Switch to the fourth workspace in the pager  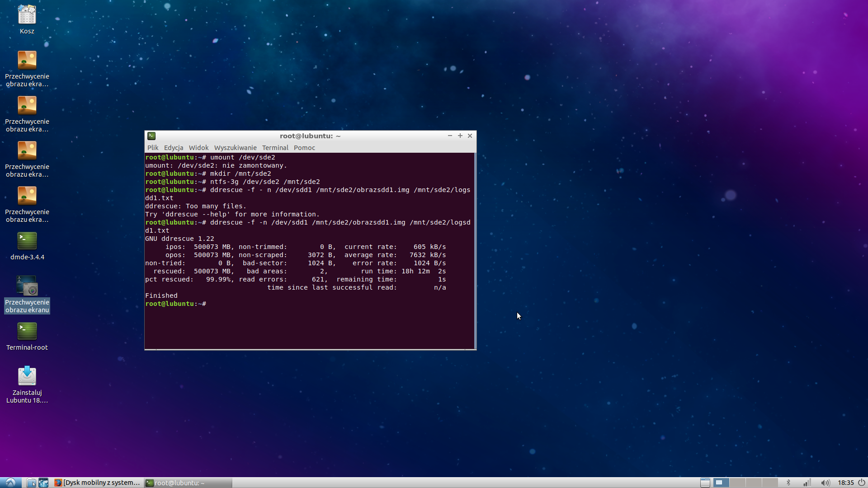pos(770,483)
